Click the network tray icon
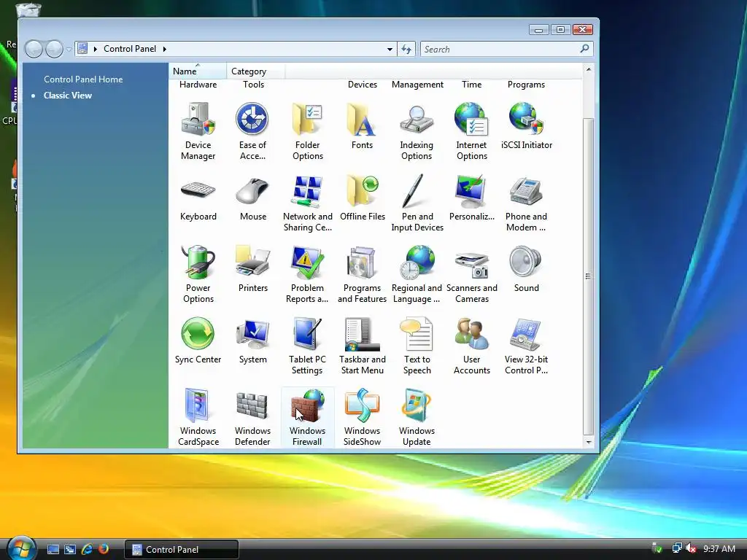The width and height of the screenshot is (747, 560). [x=676, y=548]
